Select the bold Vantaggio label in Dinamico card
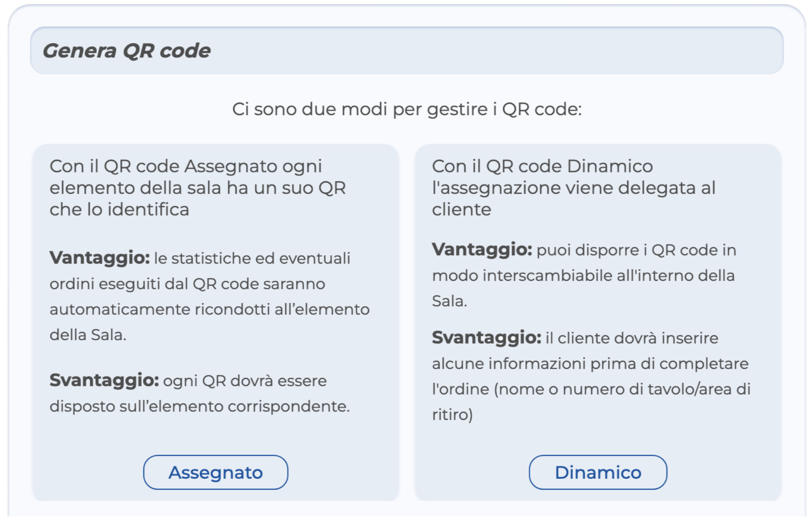This screenshot has height=524, width=812. 482,249
